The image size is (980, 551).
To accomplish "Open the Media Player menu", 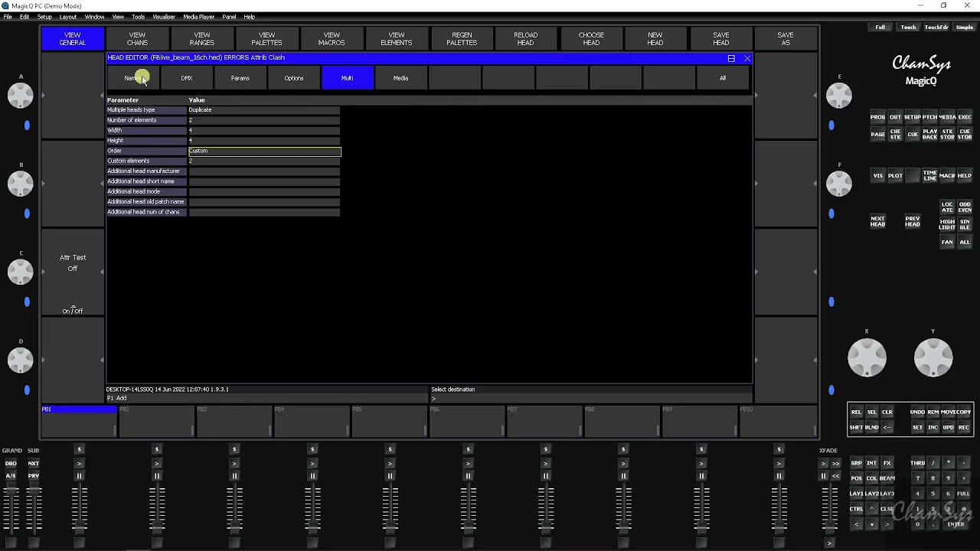I will (x=198, y=17).
